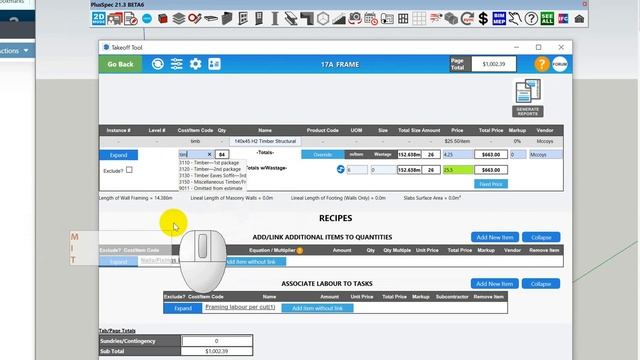640x360 pixels.
Task: Choose '3130 - Timber Eaves Soffit' option
Action: (212, 176)
